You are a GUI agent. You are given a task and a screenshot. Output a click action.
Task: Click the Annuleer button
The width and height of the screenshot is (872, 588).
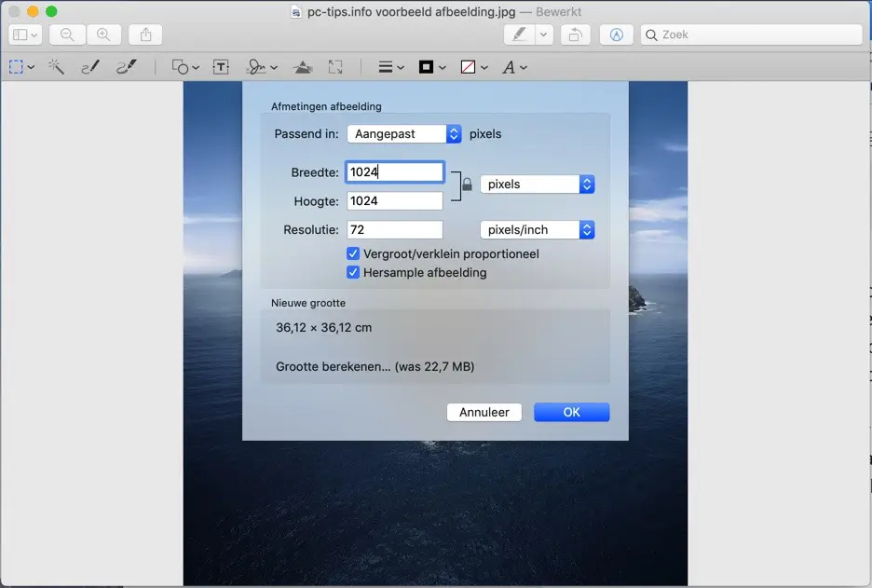(x=484, y=412)
